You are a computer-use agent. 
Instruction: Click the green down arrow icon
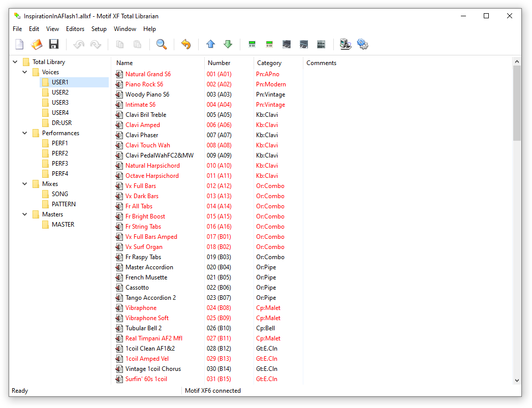click(228, 44)
